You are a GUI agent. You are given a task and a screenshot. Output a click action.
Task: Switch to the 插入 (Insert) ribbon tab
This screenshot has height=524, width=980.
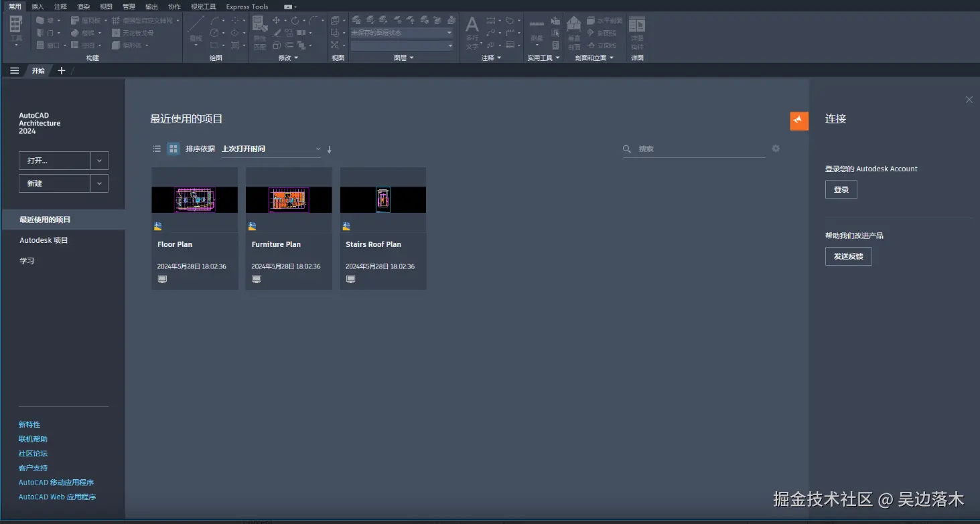[x=38, y=7]
